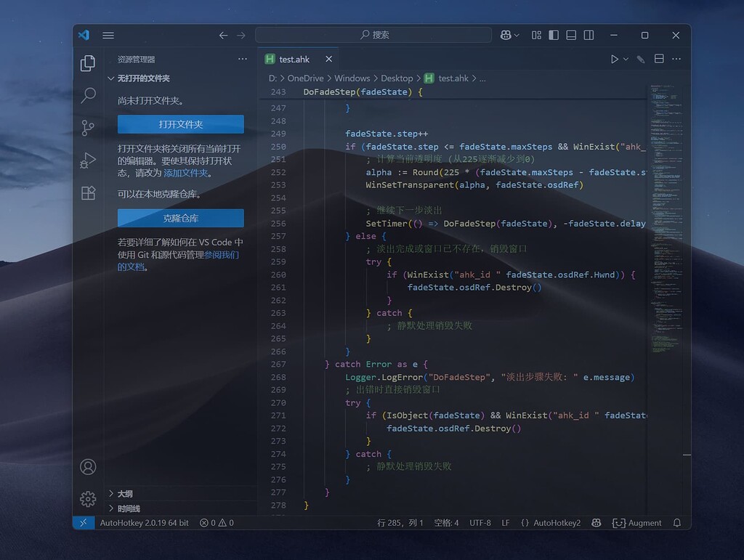Expand the 大纲 section
744x560 pixels.
pyautogui.click(x=180, y=494)
